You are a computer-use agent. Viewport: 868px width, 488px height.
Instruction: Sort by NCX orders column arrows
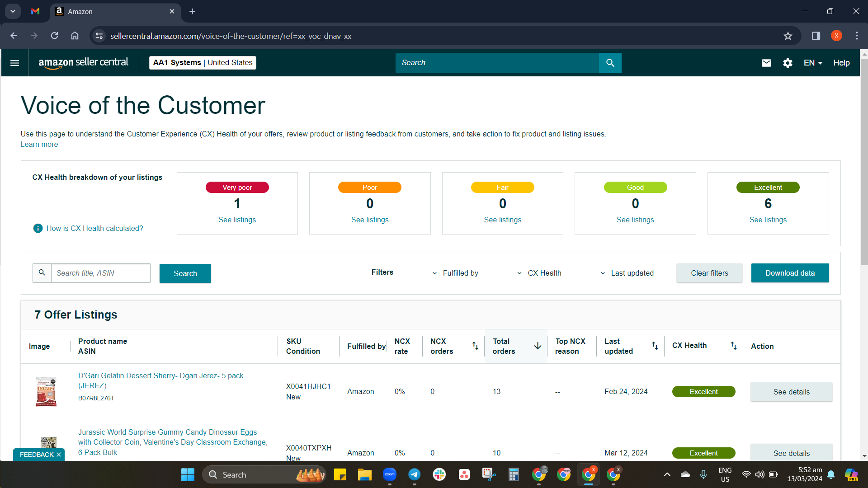click(475, 346)
